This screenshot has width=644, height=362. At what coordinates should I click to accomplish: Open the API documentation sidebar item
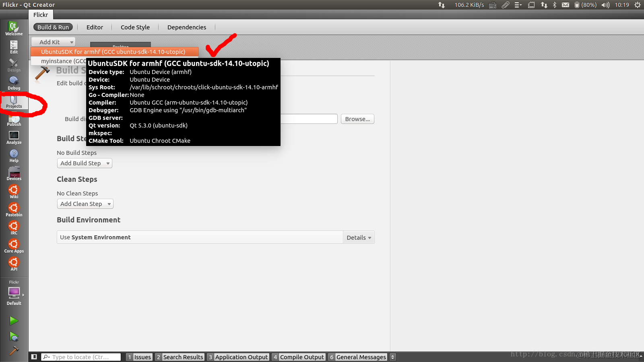pos(14,264)
